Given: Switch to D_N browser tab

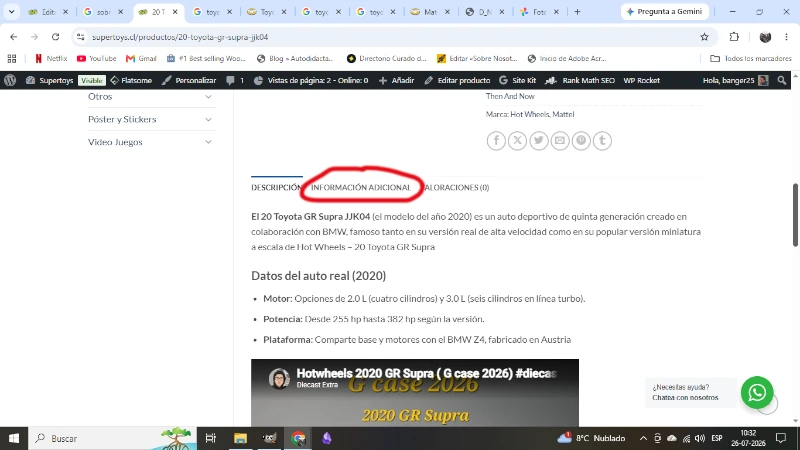Looking at the screenshot, I should click(x=484, y=12).
